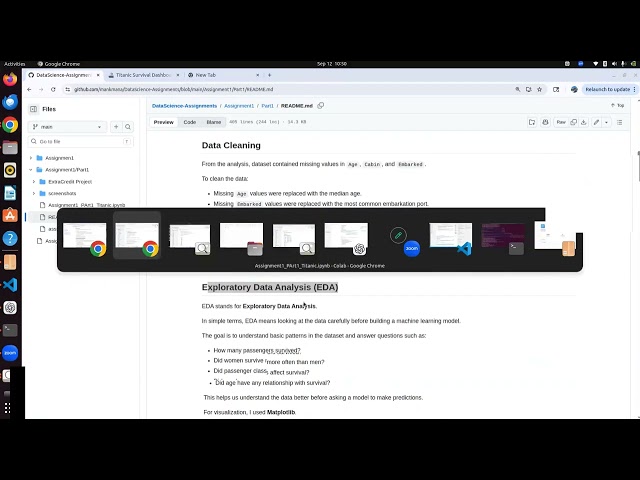Open edit options dropdown arrow beside pencil
This screenshot has width=640, height=480.
click(606, 122)
